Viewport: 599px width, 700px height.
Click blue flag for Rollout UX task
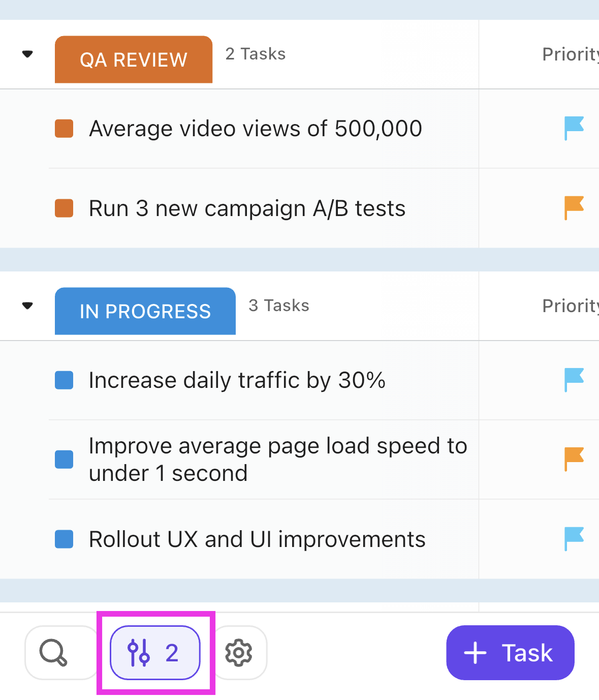point(574,539)
